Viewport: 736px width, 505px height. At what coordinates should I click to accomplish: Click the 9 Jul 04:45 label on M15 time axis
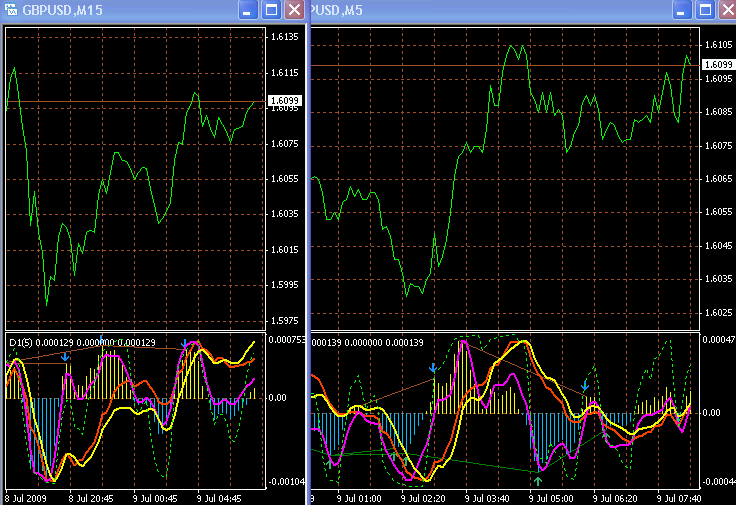219,498
